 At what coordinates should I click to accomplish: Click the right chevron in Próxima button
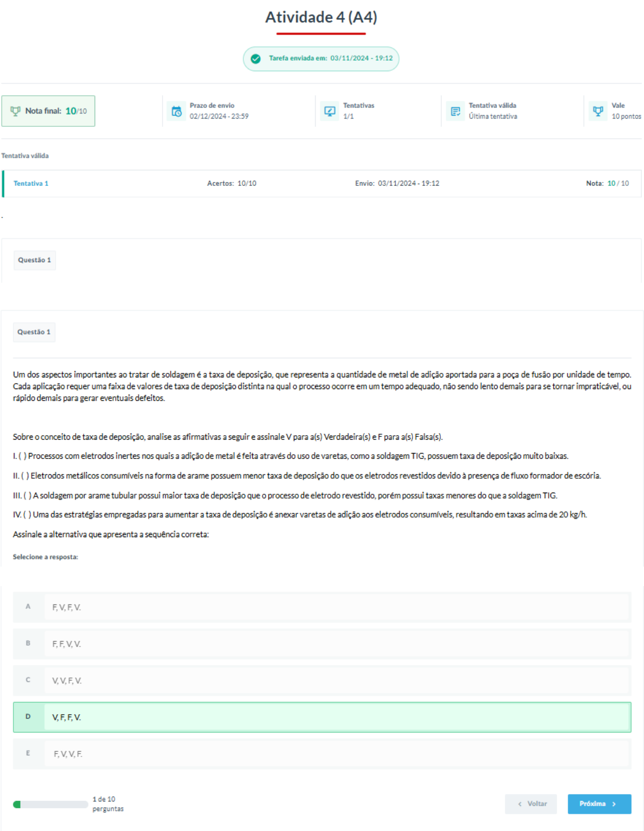click(614, 804)
